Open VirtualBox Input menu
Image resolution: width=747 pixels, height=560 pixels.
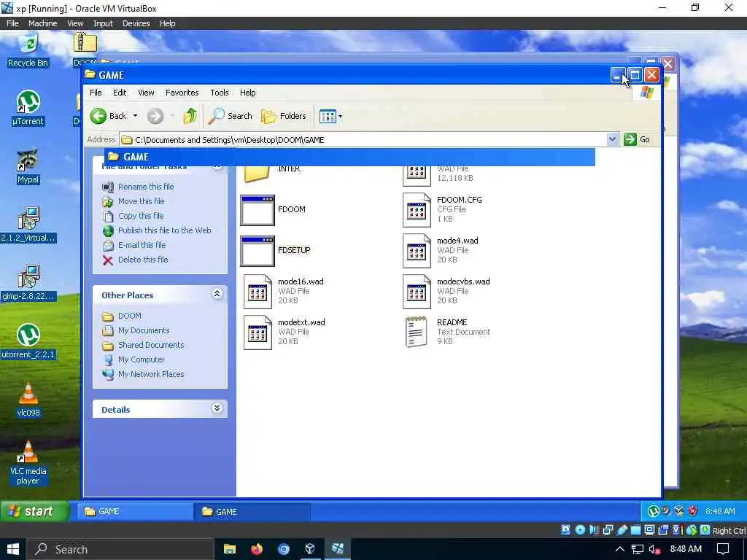(103, 23)
